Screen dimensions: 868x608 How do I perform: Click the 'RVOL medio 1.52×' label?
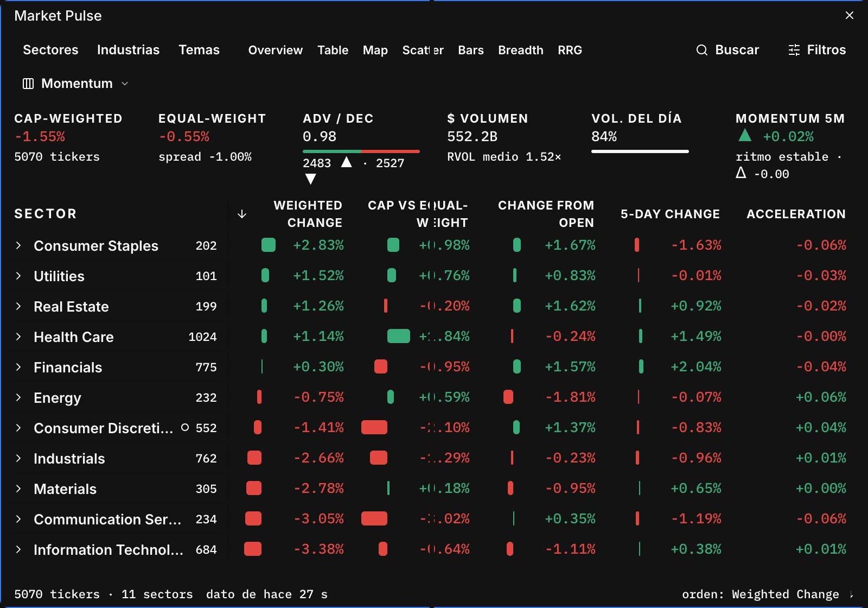tap(504, 157)
